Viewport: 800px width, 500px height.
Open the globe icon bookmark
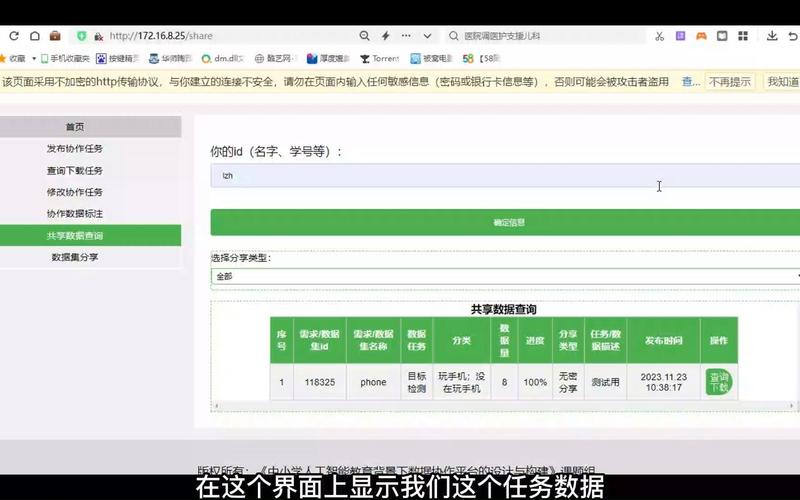pos(274,59)
